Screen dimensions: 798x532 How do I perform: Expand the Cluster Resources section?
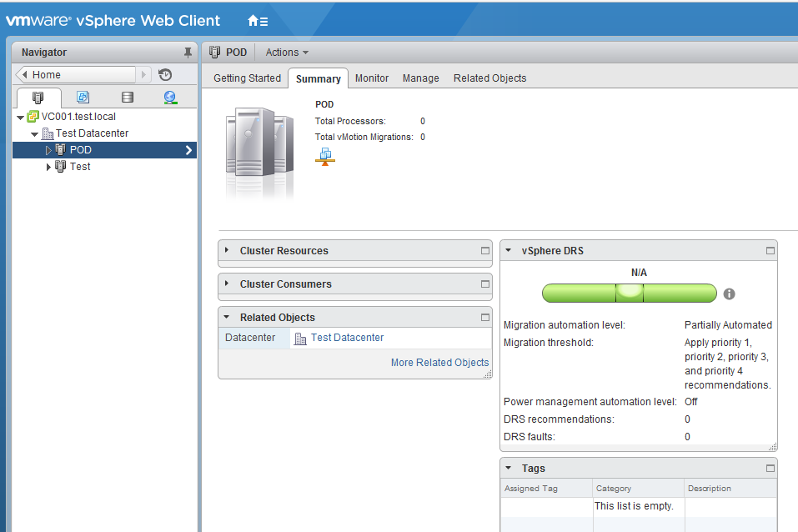(x=226, y=250)
